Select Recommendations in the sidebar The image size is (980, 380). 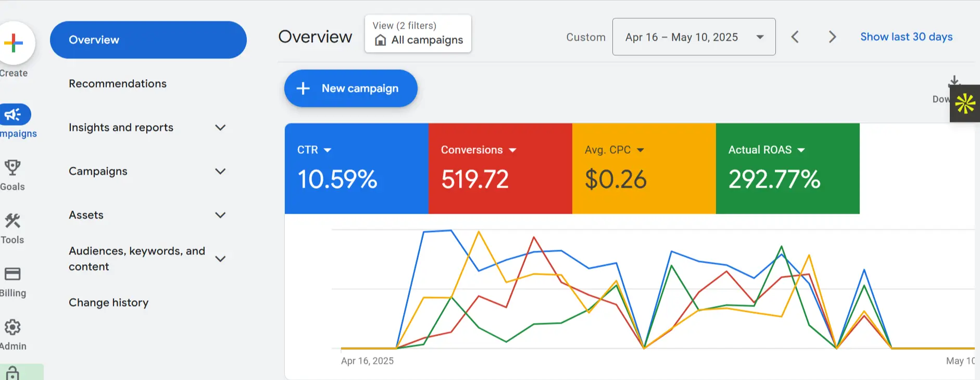[x=118, y=84]
